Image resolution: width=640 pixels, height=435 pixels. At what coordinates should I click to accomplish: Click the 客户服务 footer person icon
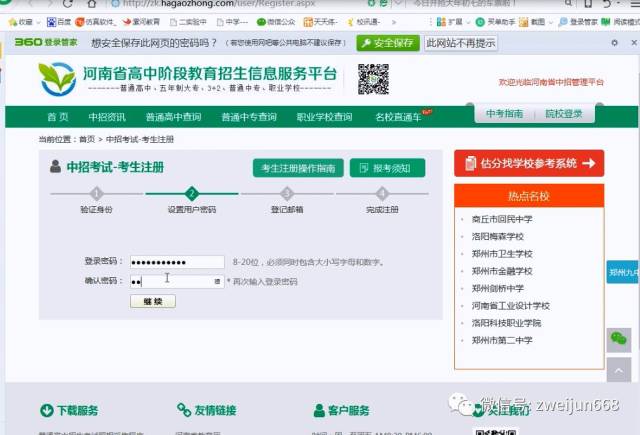(x=319, y=410)
